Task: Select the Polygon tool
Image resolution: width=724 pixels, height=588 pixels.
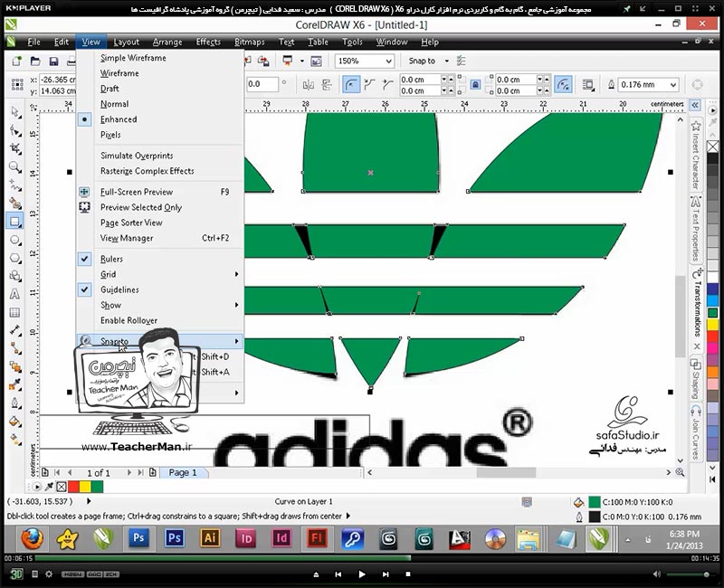Action: click(15, 258)
